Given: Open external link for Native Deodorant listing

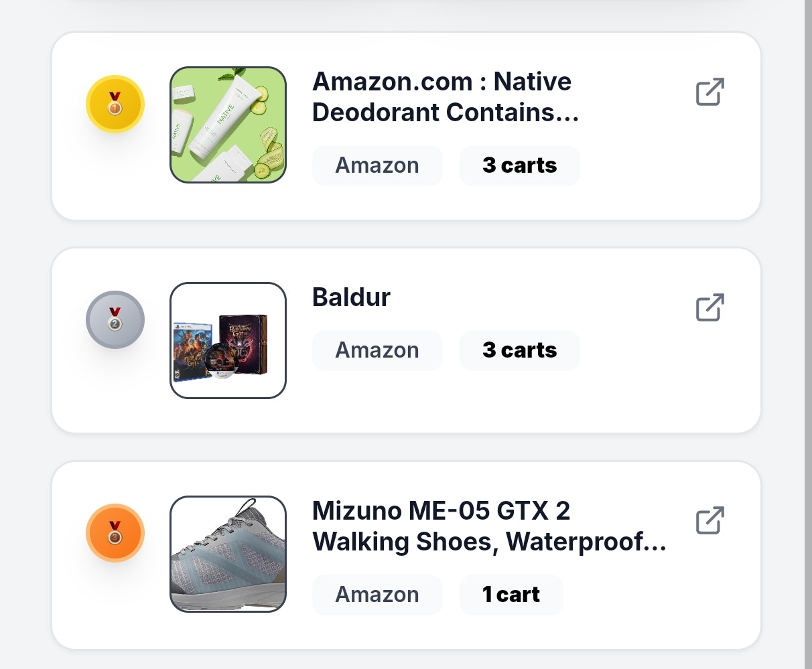Looking at the screenshot, I should point(709,92).
